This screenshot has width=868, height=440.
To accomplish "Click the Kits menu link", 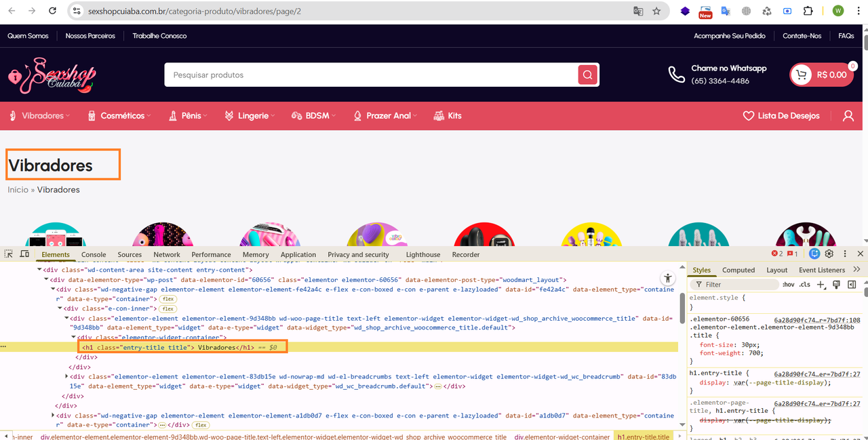I will click(x=448, y=116).
